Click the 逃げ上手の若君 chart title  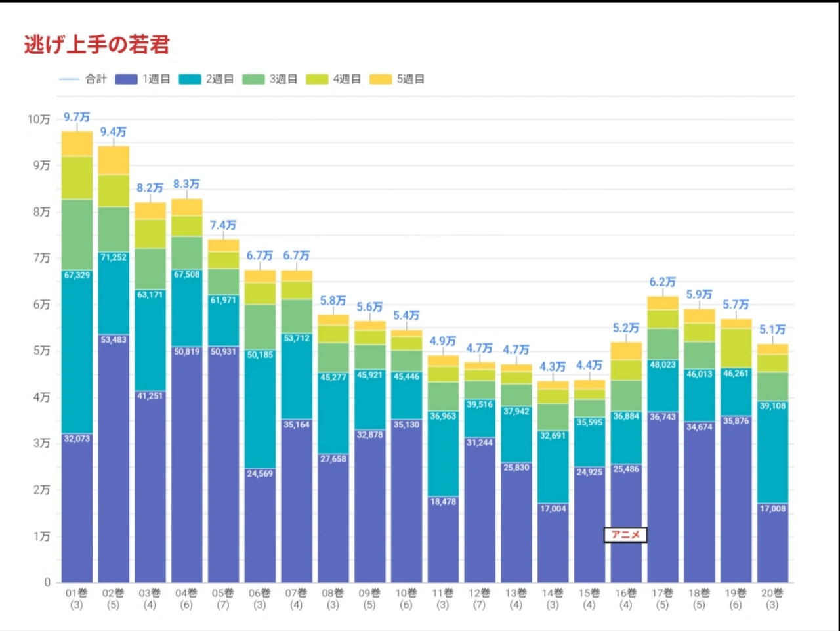[97, 45]
